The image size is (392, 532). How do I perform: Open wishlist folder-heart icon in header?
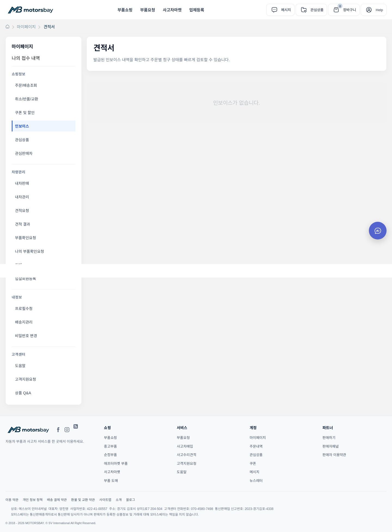coord(304,10)
